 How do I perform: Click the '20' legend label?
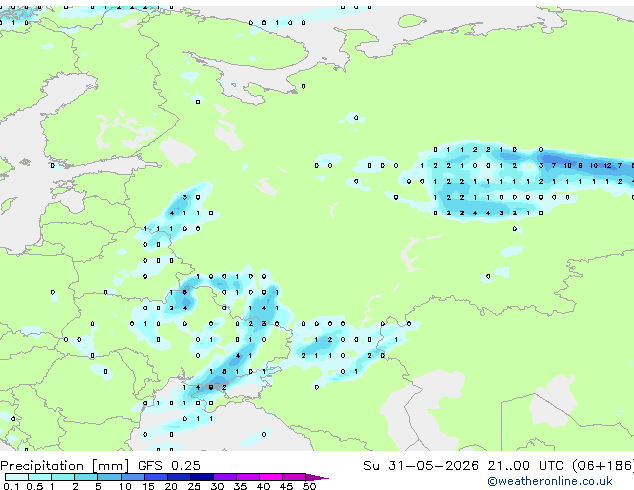171,486
